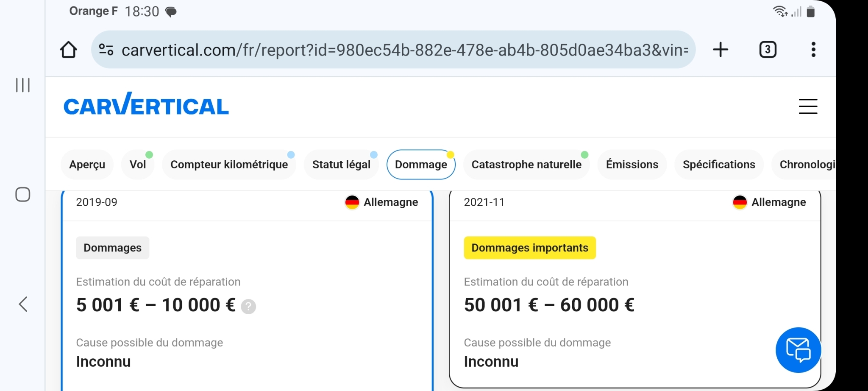
Task: Open the Catastrophe naturelle section
Action: (526, 165)
